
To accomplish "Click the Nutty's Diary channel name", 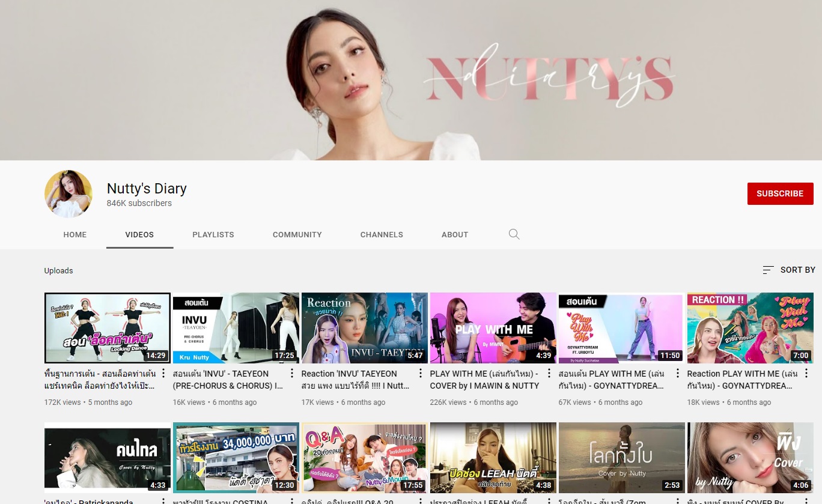I will click(147, 189).
